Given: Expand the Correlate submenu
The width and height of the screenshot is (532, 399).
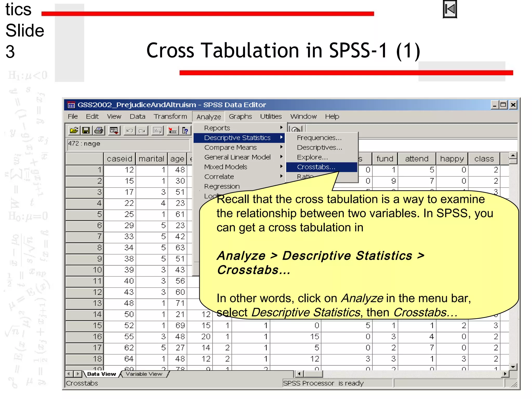Looking at the screenshot, I should coord(239,176).
